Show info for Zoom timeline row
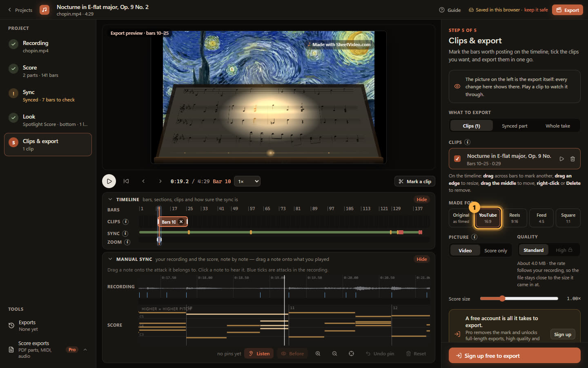Screen dimensions: 588x368 click(127, 242)
